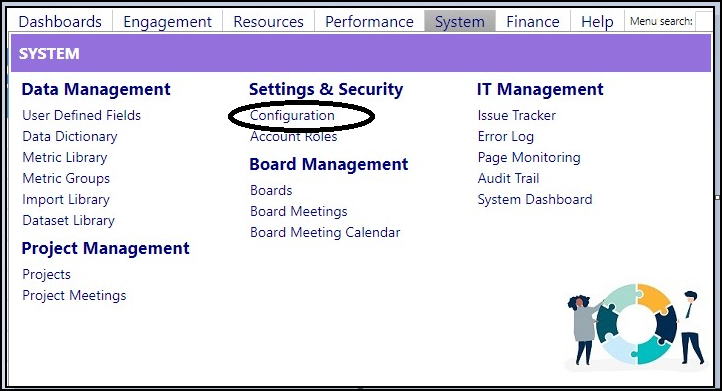Open the Board Meeting Calendar
The image size is (722, 391).
click(325, 232)
